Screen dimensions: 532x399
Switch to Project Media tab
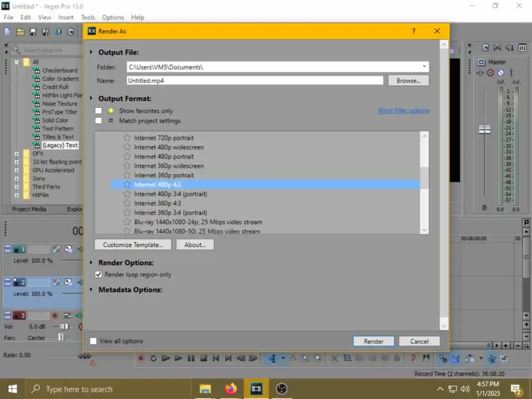(29, 209)
